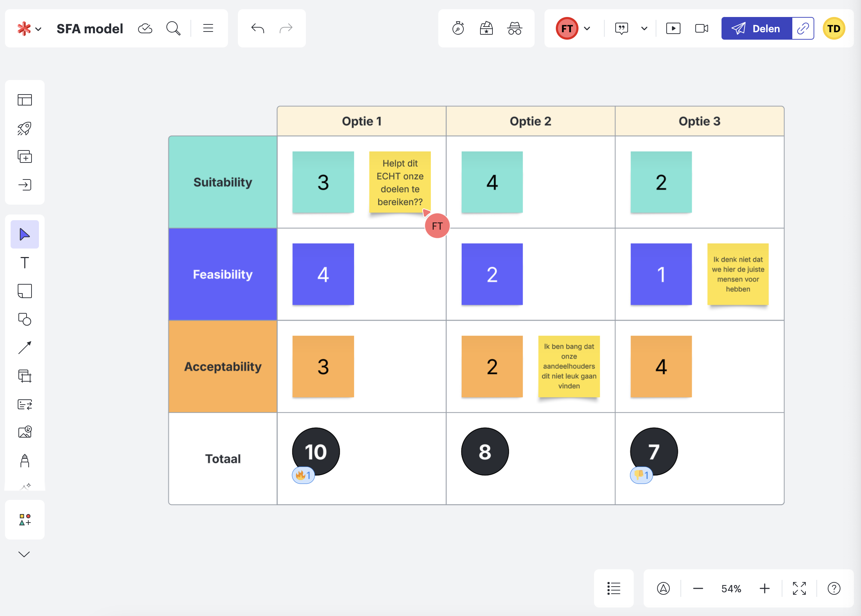861x616 pixels.
Task: Open the hamburger main menu
Action: (x=208, y=28)
